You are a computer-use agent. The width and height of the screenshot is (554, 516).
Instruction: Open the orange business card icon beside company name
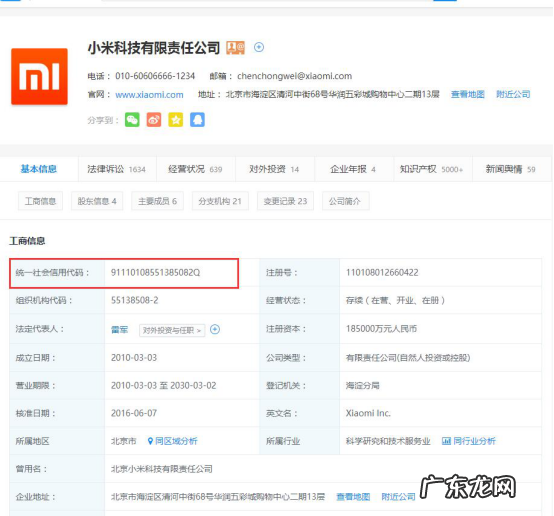[x=235, y=47]
